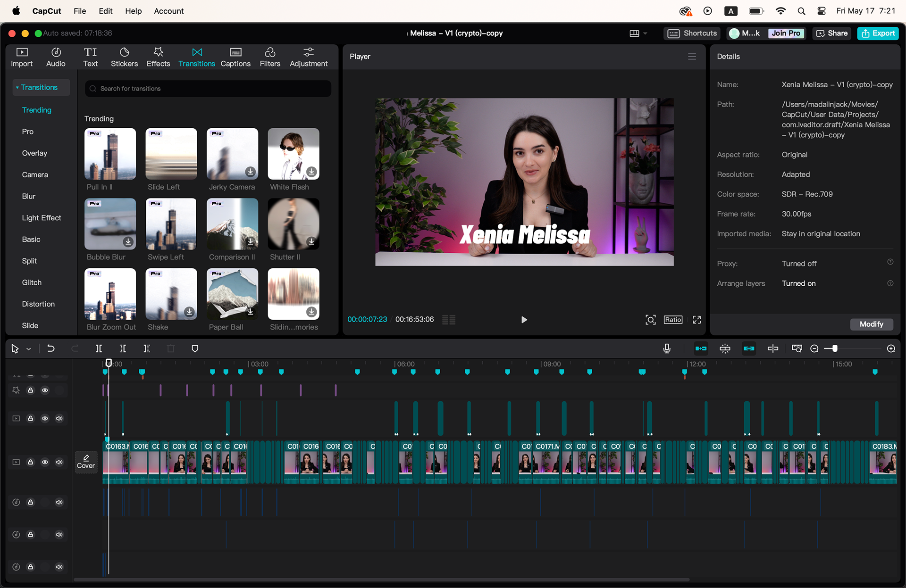This screenshot has height=588, width=906.
Task: Click the Export button
Action: [x=878, y=33]
